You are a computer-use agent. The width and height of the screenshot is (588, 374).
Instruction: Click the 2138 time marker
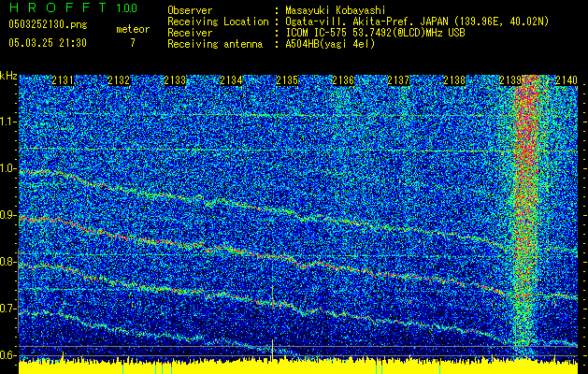point(454,80)
